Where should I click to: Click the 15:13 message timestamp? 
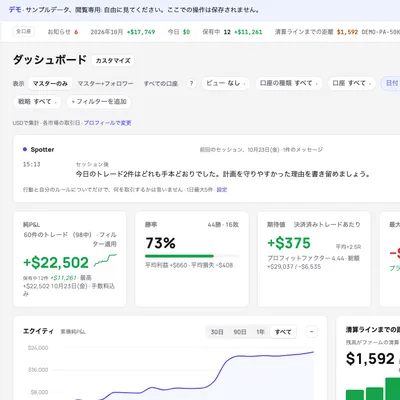tap(32, 164)
